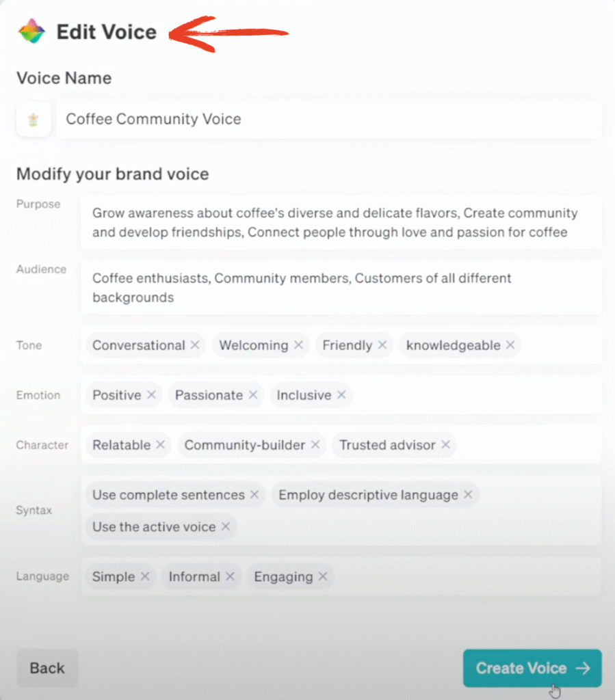Click the voice avatar icon beside name
The height and width of the screenshot is (700, 615).
point(34,119)
